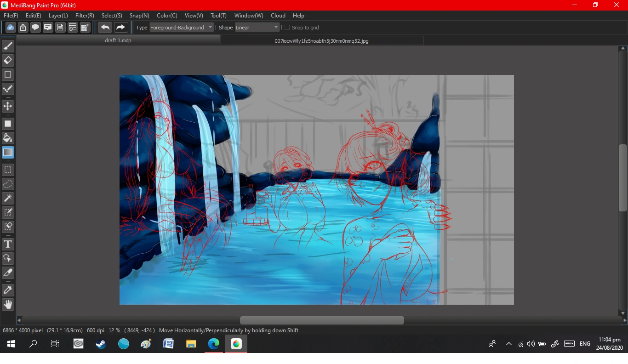Open the Windows Start menu

pos(11,343)
